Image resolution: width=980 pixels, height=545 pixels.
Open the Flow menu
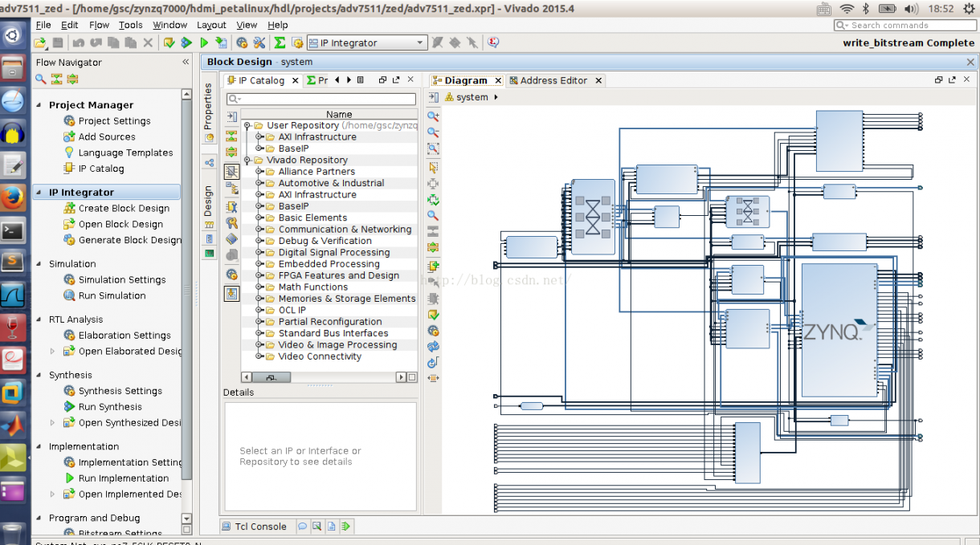pyautogui.click(x=99, y=25)
